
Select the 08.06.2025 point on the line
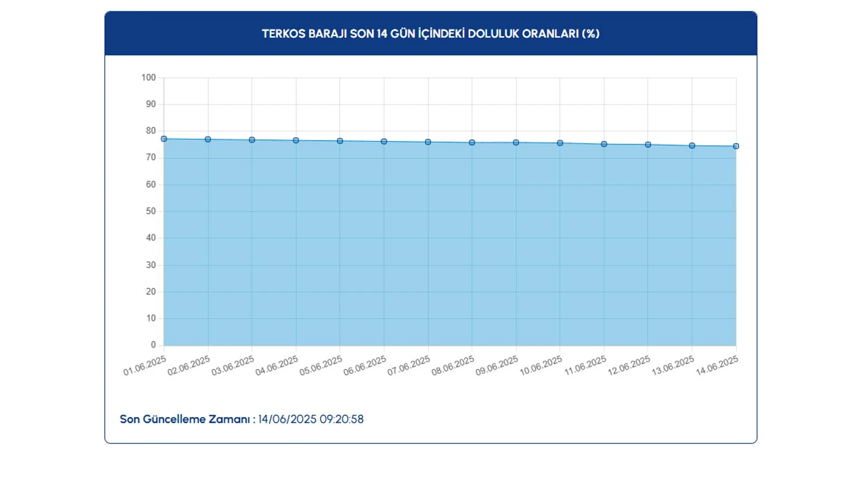click(472, 143)
